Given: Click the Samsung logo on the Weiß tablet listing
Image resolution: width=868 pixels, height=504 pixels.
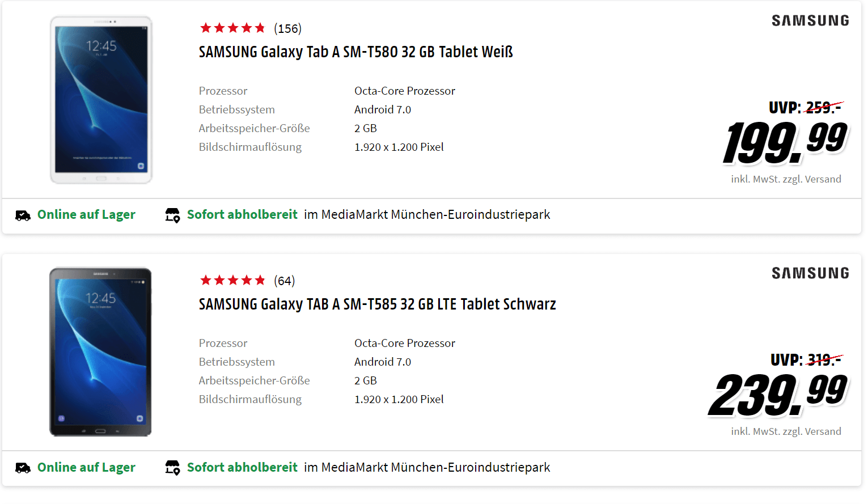Looking at the screenshot, I should pyautogui.click(x=810, y=21).
